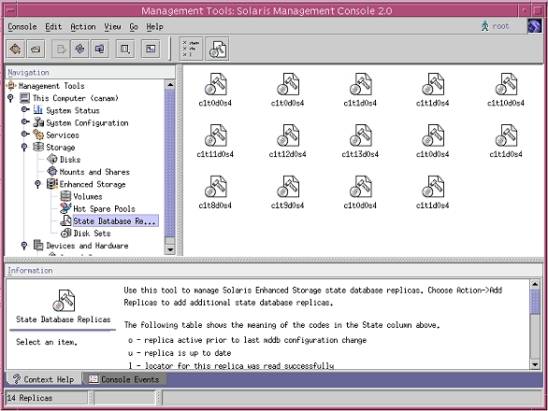Collapse the Enhanced Storage node
This screenshot has height=411, width=548.
(x=38, y=184)
